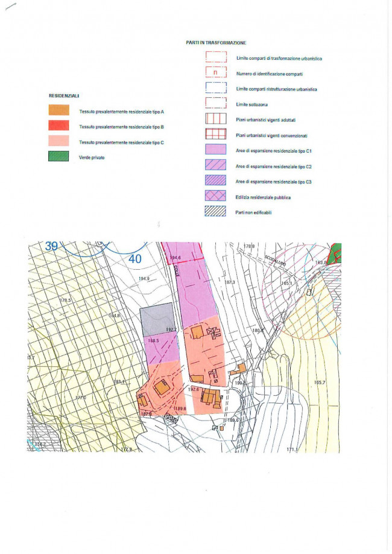Click the 'n' comparti identification number symbol
Screen dimensions: 392x554
(215, 72)
